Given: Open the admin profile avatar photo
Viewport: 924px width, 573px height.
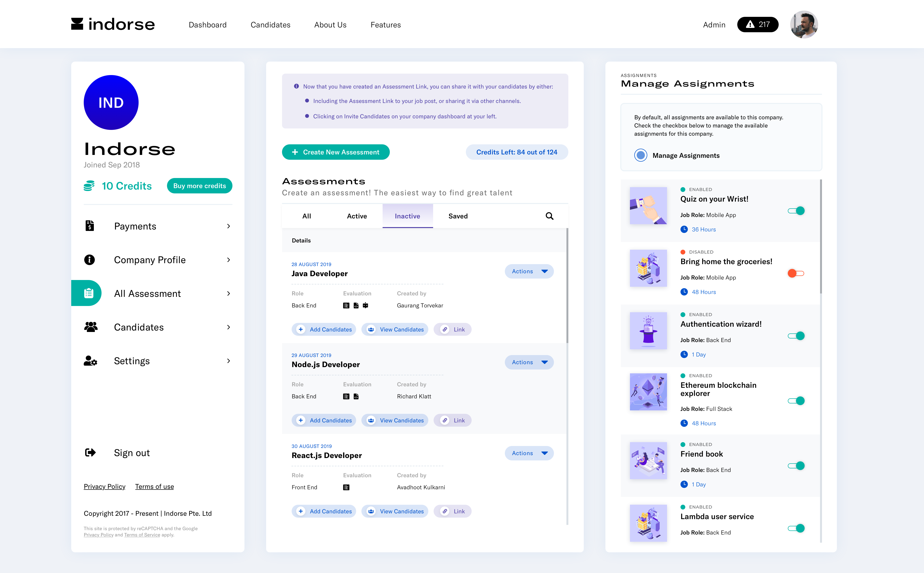Looking at the screenshot, I should point(804,25).
